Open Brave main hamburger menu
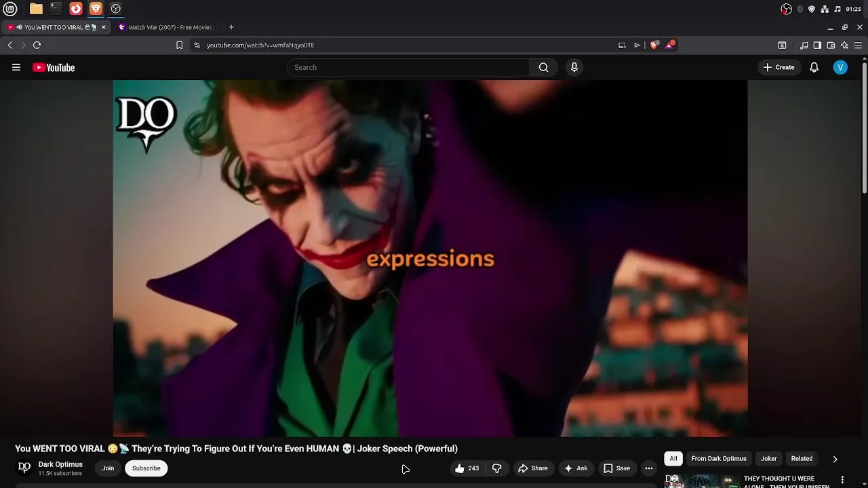Screen dimensions: 868x488 coord(858,45)
